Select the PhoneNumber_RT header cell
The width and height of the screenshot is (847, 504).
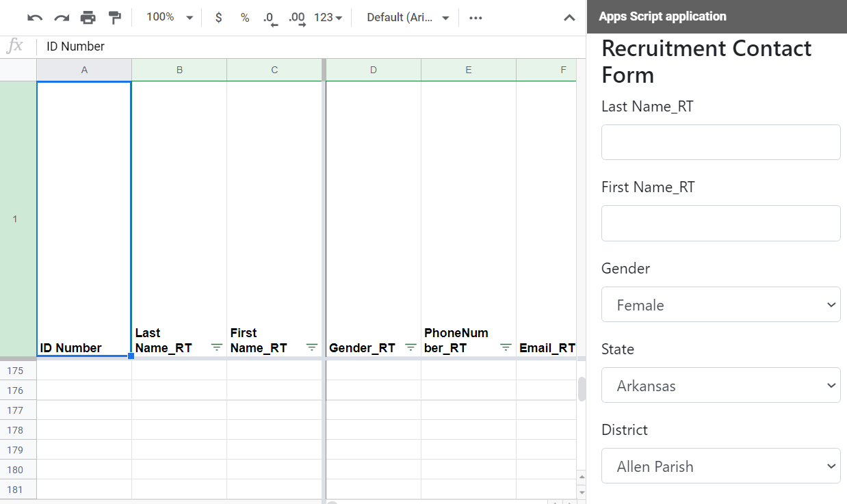[469, 219]
